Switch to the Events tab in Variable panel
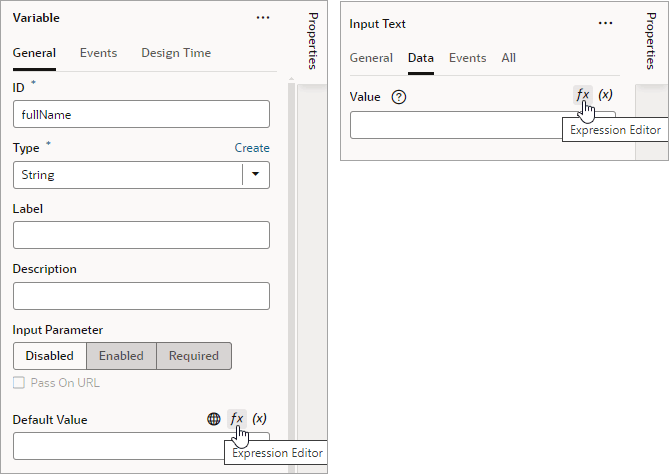Viewport: 669px width, 474px height. 98,53
